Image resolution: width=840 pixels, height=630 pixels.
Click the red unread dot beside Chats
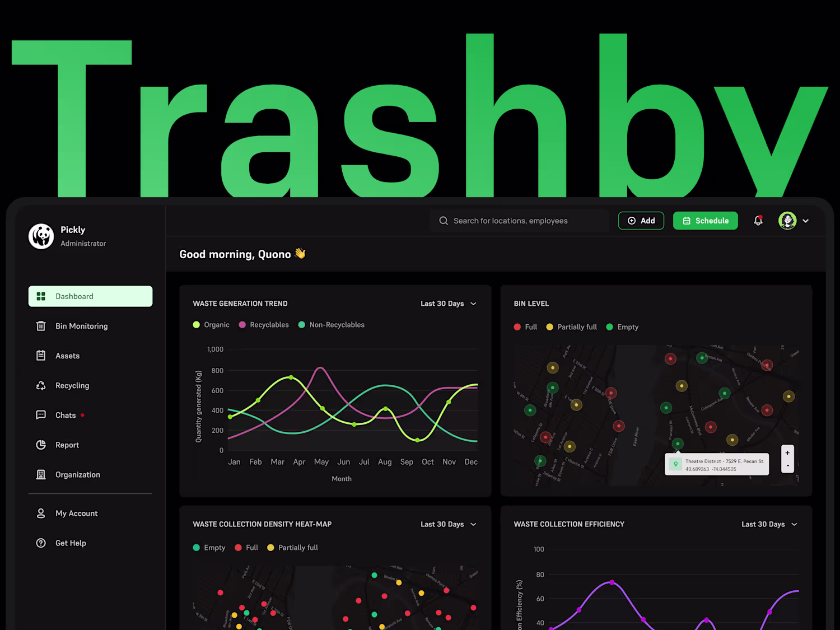(x=82, y=415)
